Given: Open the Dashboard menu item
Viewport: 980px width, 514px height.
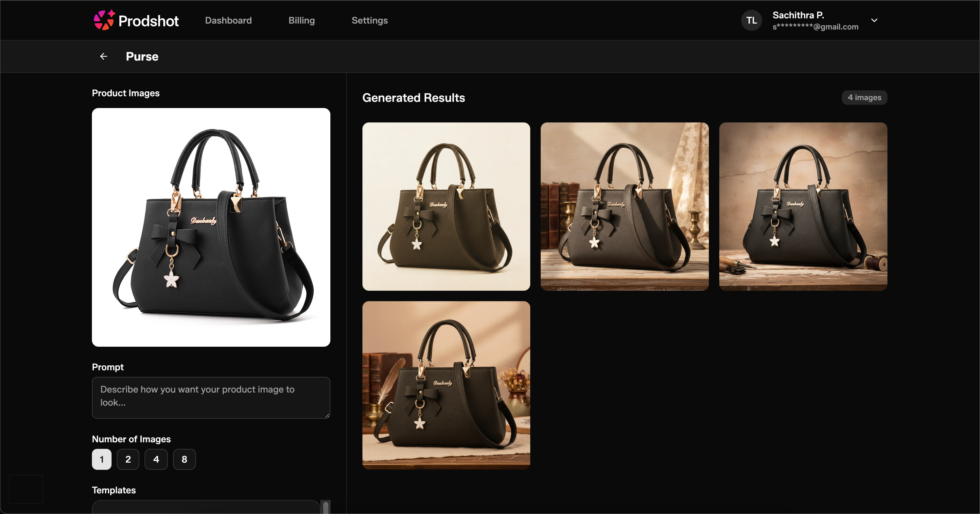Looking at the screenshot, I should click(x=228, y=21).
